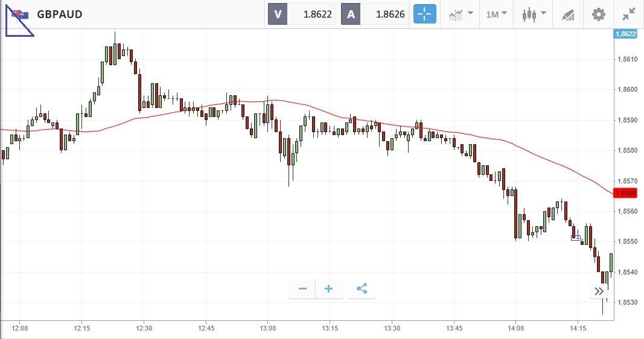
Task: Toggle the crosshair cursor button
Action: coord(424,14)
